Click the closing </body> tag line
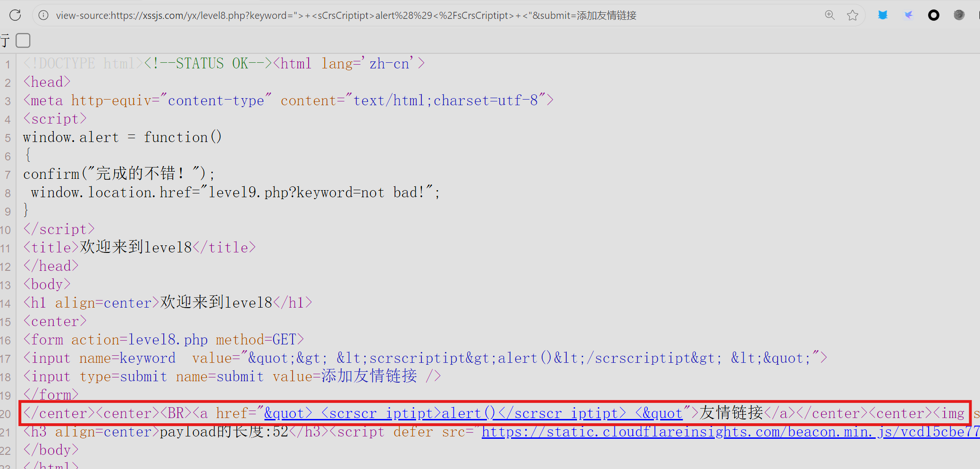Image resolution: width=980 pixels, height=469 pixels. [51, 450]
